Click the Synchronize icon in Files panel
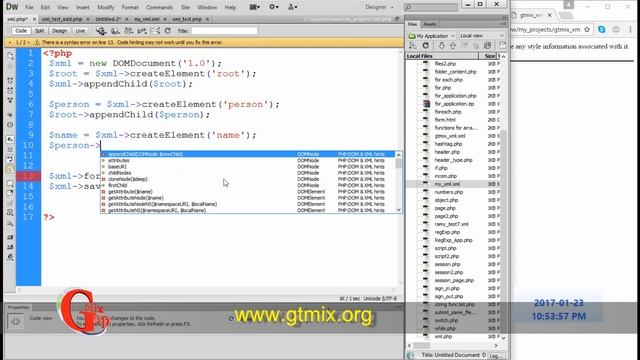The height and width of the screenshot is (360, 640). (487, 46)
